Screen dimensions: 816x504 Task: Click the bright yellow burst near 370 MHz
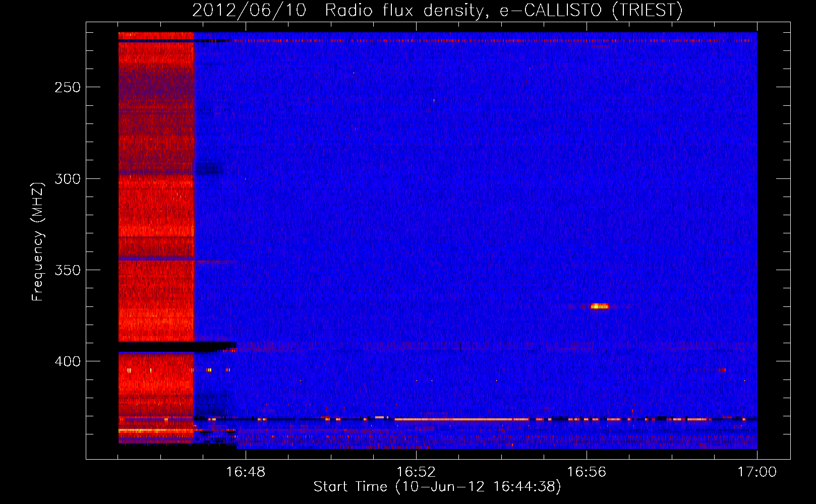click(x=600, y=306)
